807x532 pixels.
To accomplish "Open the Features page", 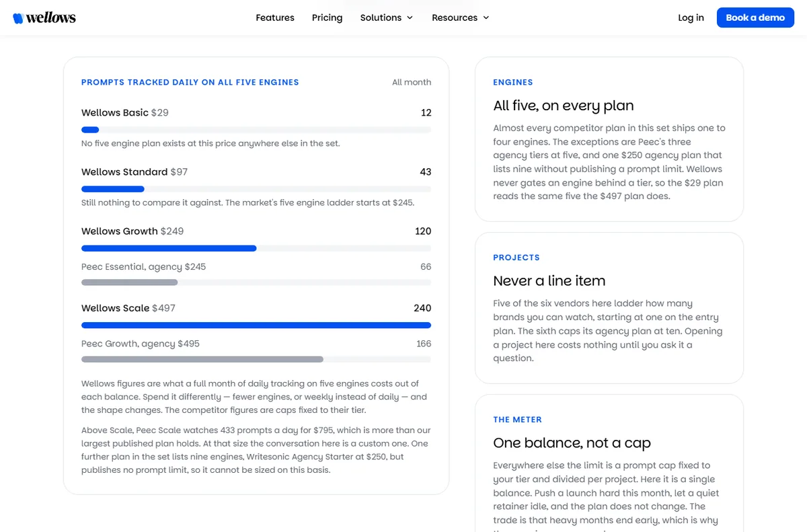I will pyautogui.click(x=275, y=17).
